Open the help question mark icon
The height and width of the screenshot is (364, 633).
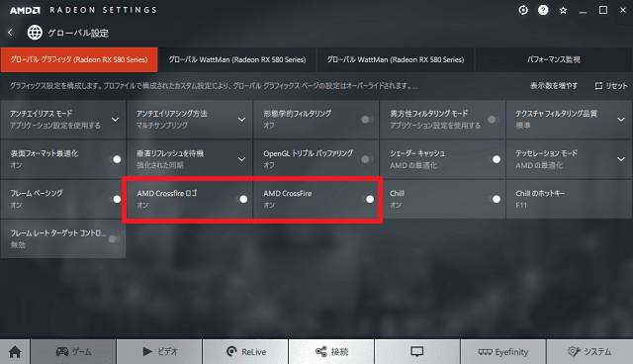[x=543, y=10]
